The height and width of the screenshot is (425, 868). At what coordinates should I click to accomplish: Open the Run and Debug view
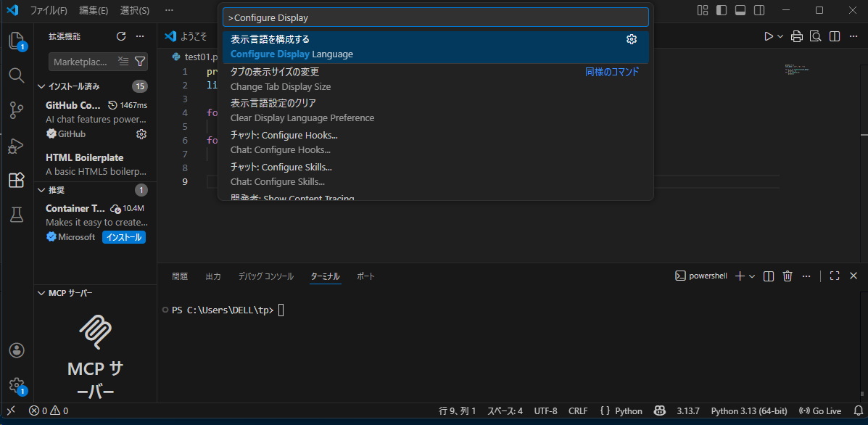coord(17,146)
